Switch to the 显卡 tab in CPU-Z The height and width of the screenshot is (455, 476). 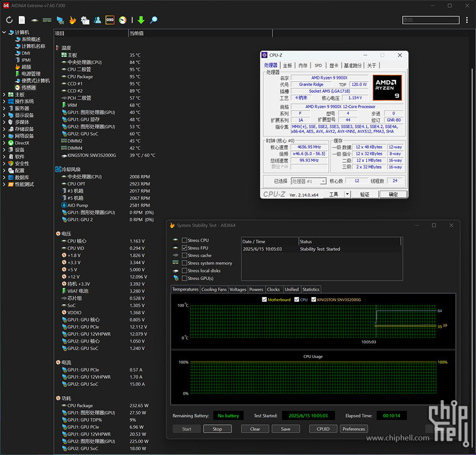(334, 66)
